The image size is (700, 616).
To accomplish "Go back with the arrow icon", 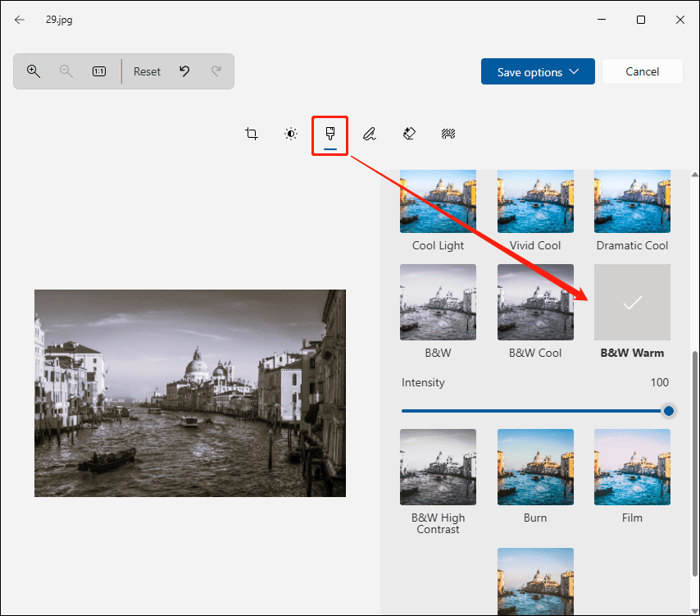I will point(19,20).
